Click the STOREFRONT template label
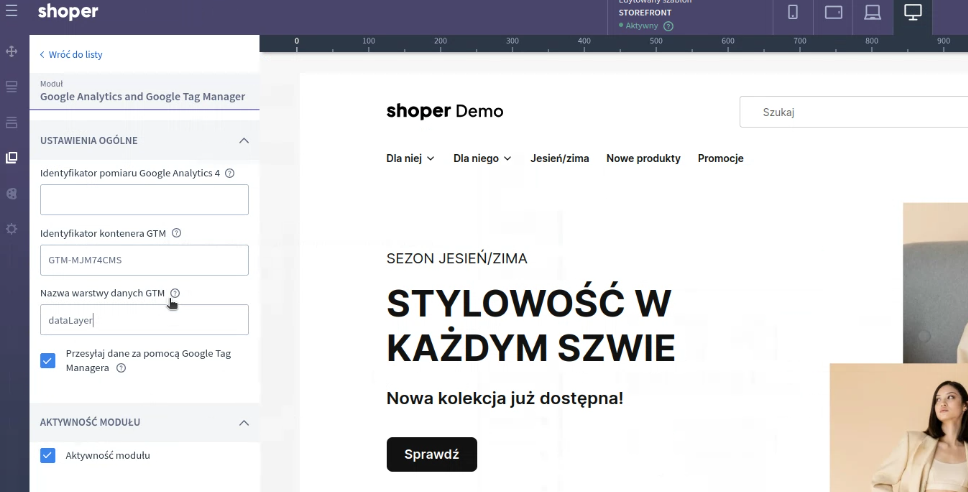Image resolution: width=968 pixels, height=492 pixels. coord(645,12)
